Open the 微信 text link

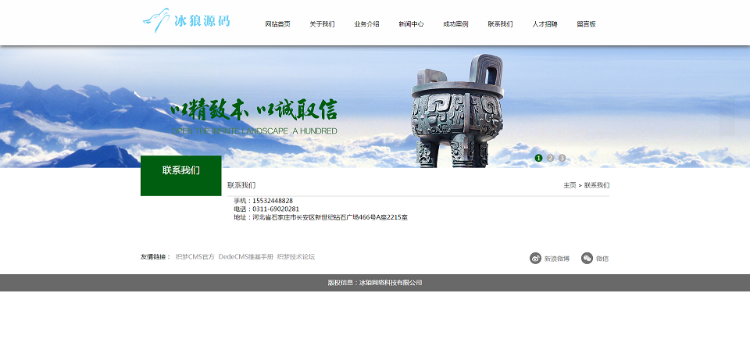pos(602,259)
